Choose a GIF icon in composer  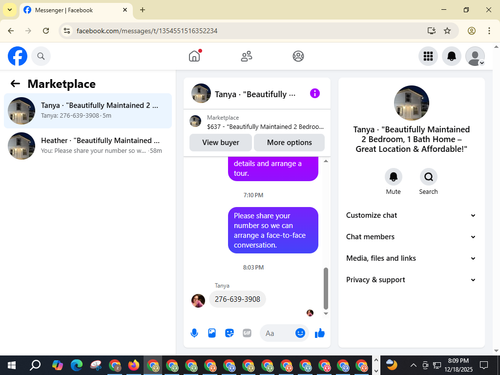tap(247, 333)
